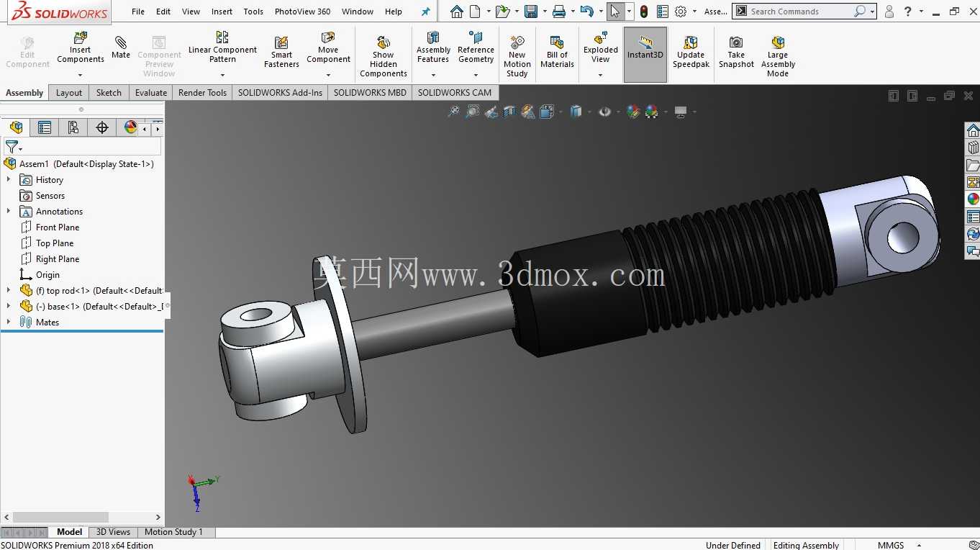
Task: Launch Smart Fasteners
Action: point(281,52)
